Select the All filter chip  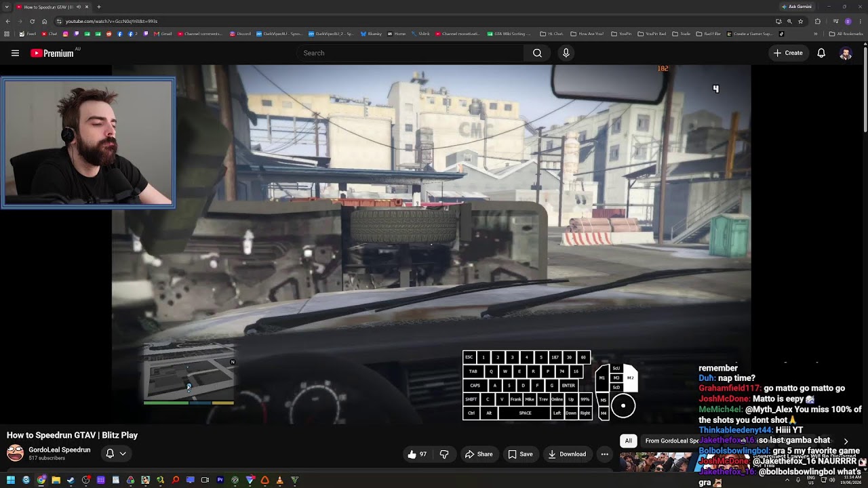pos(629,441)
